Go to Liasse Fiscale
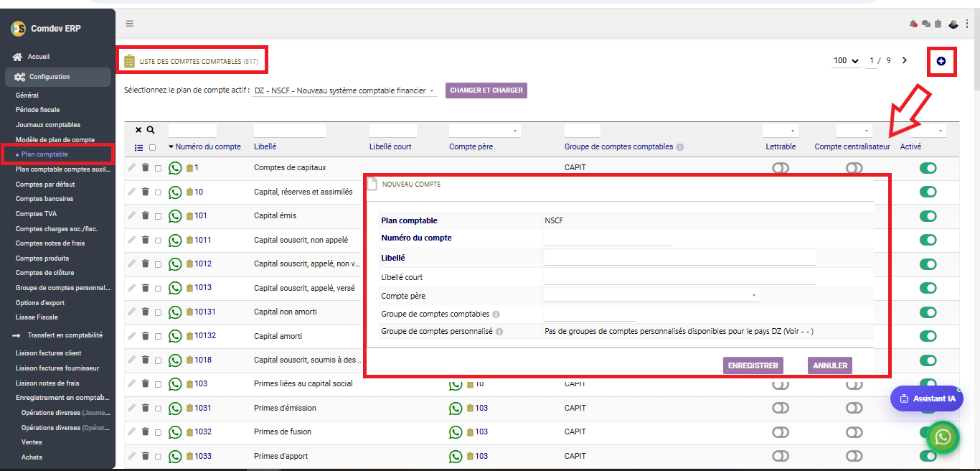The image size is (980, 471). [x=37, y=317]
